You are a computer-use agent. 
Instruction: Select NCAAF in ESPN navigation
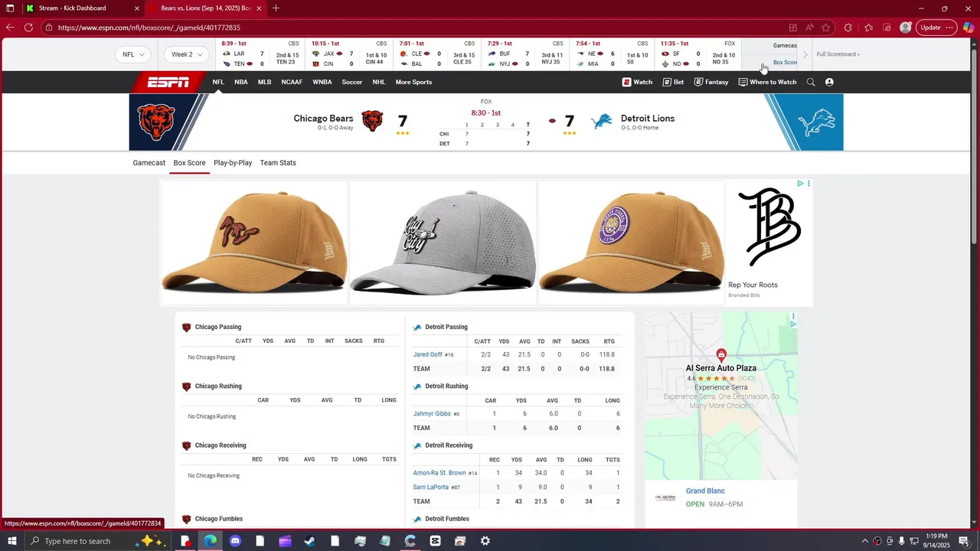[x=292, y=82]
